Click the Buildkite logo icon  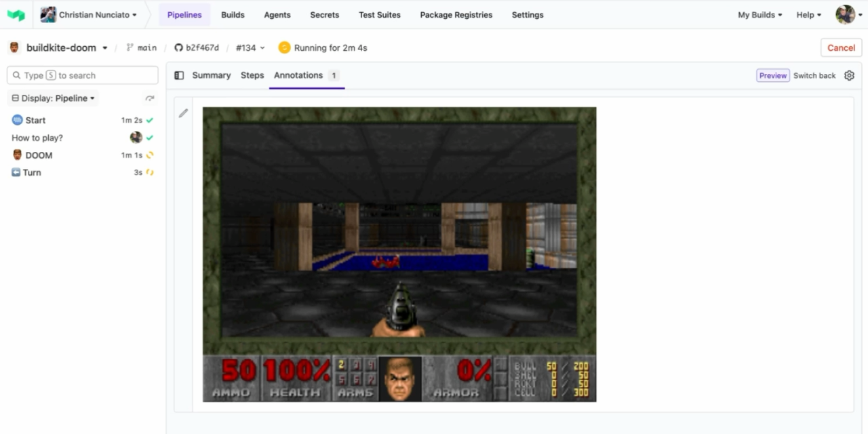click(x=15, y=14)
